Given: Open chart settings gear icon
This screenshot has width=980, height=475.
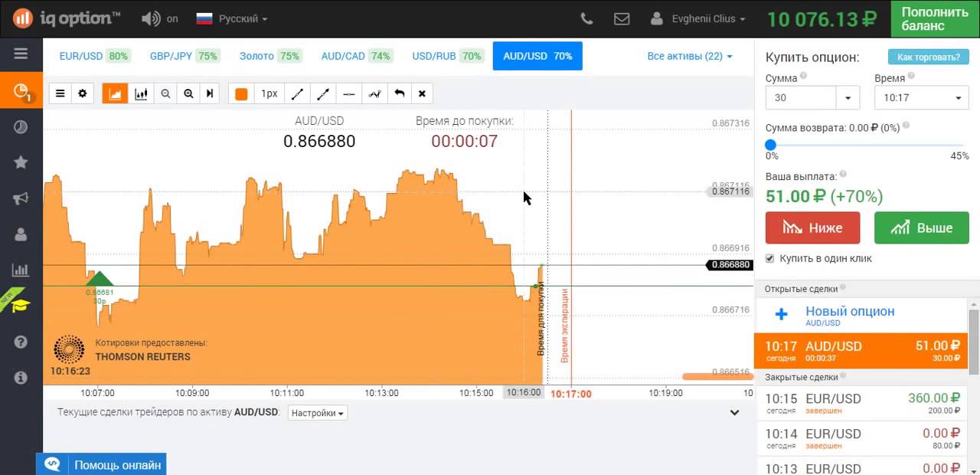Looking at the screenshot, I should (x=83, y=93).
